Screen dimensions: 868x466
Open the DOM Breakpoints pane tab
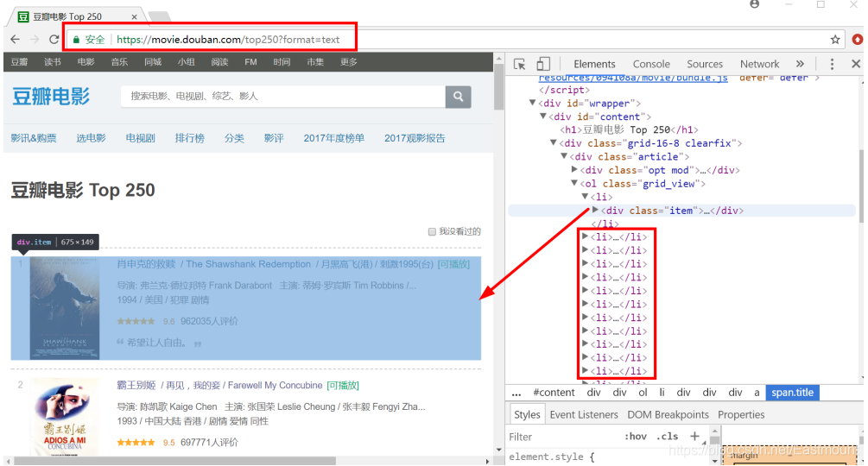point(668,414)
